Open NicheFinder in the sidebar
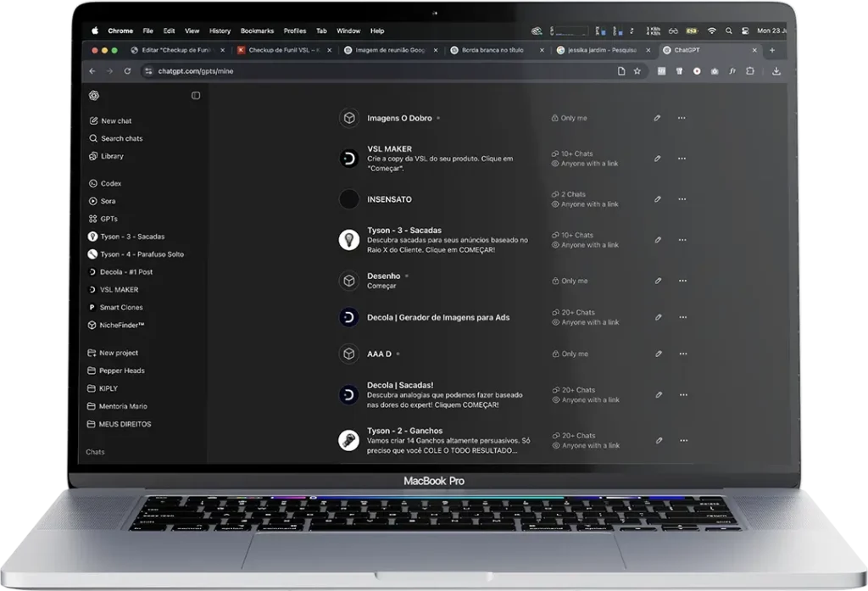 (116, 325)
